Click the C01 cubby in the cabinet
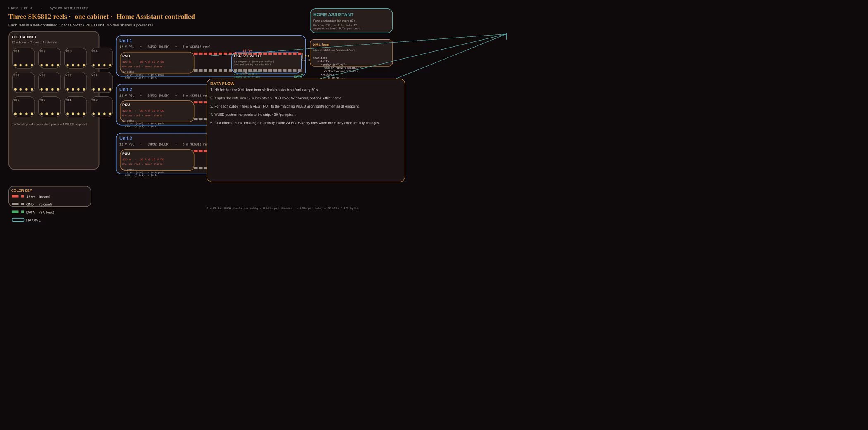Image resolution: width=868 pixels, height=430 pixels. [24, 58]
